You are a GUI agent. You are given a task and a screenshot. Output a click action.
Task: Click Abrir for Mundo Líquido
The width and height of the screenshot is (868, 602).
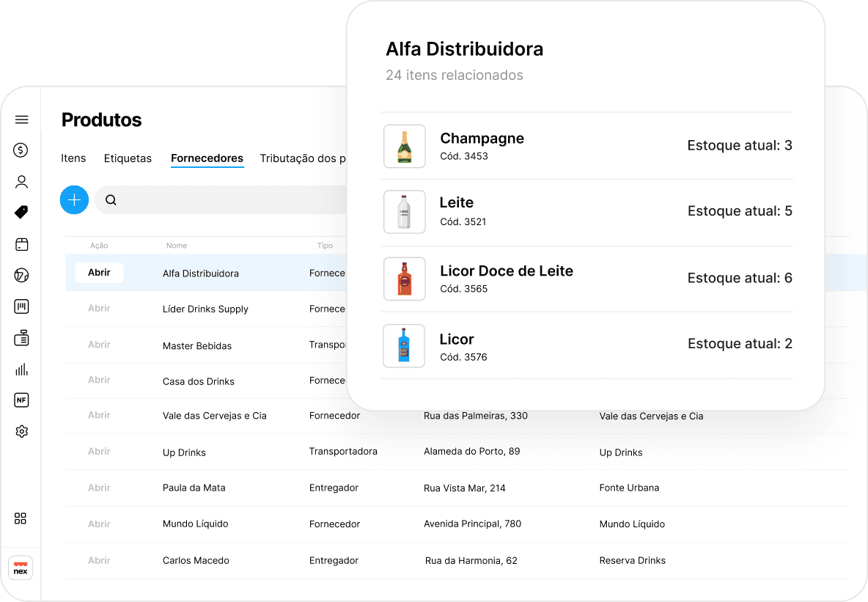click(99, 524)
